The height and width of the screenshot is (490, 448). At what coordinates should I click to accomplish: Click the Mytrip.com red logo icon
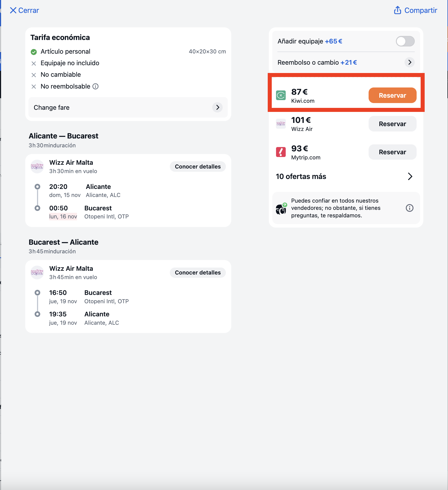[x=281, y=152]
